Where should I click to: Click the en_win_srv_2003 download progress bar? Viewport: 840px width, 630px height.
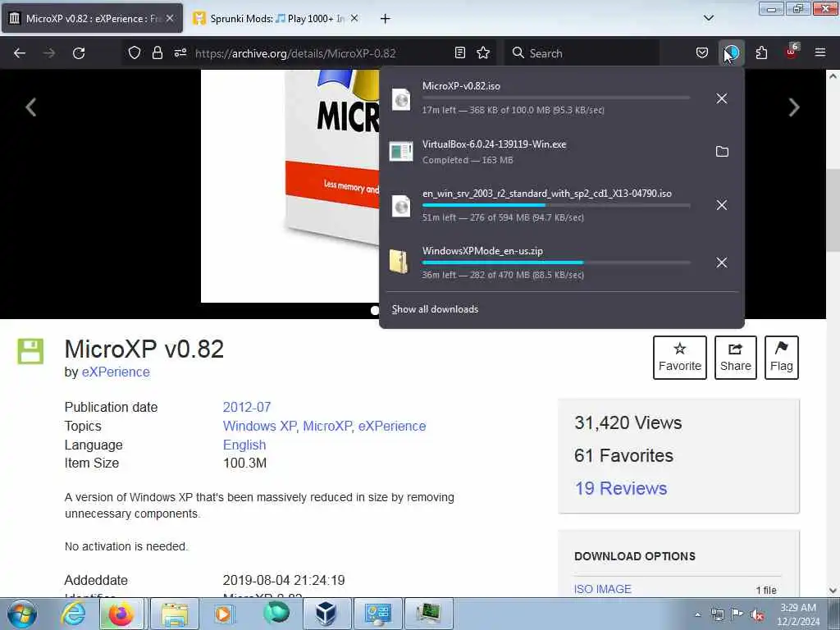pos(556,205)
